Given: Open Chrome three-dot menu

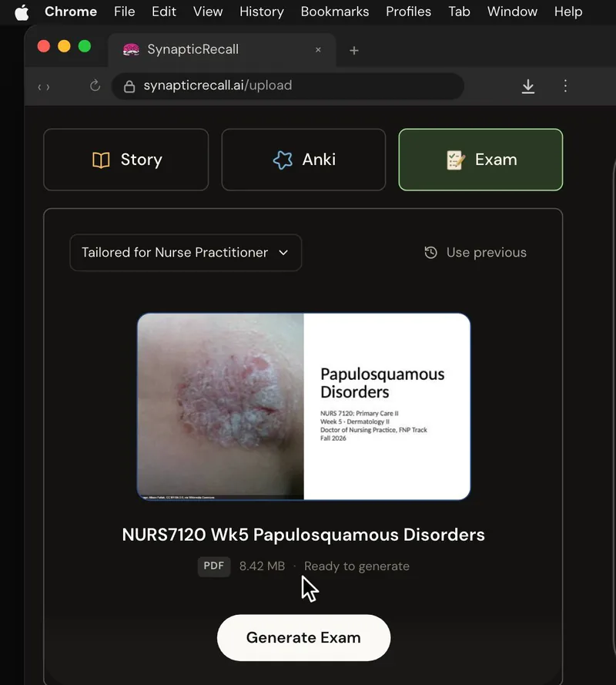Looking at the screenshot, I should 565,86.
